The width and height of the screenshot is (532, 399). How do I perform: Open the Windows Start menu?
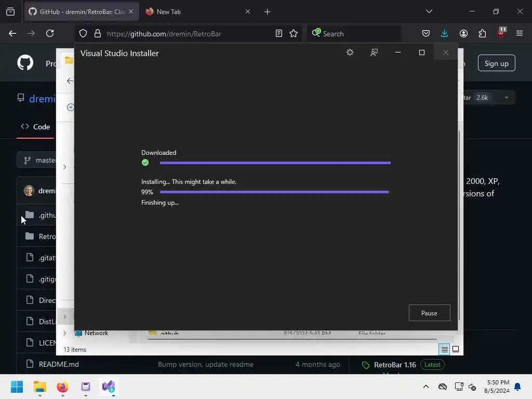coord(17,387)
